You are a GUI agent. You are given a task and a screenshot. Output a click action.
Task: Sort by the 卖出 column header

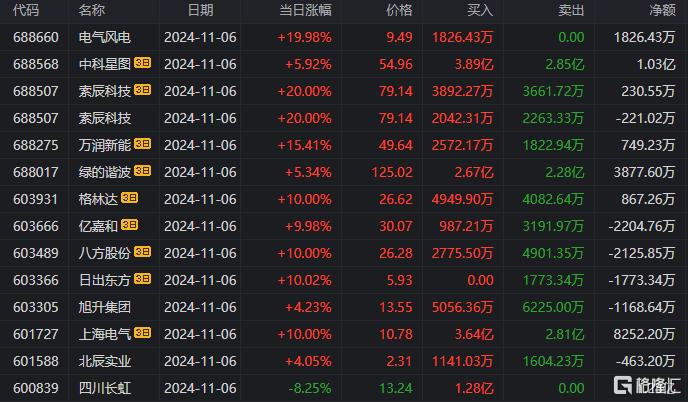click(x=571, y=10)
